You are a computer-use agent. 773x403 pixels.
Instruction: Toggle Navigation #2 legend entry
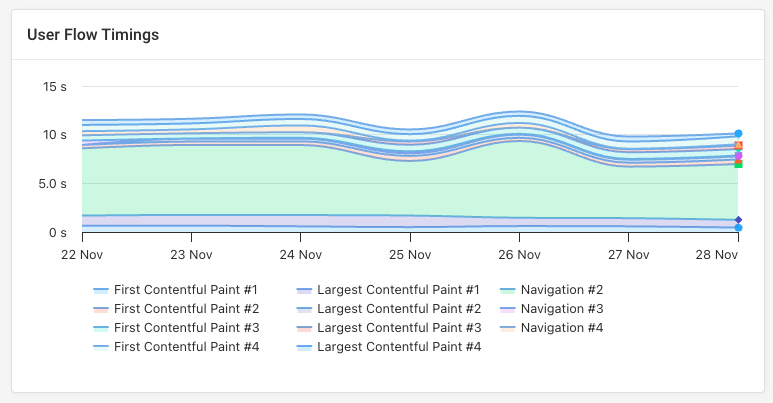click(x=552, y=290)
